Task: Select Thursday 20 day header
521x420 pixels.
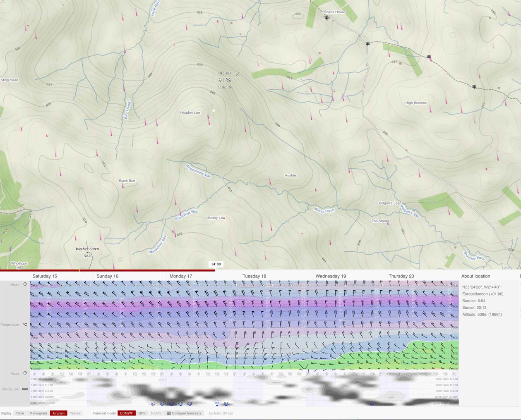Action: click(401, 276)
